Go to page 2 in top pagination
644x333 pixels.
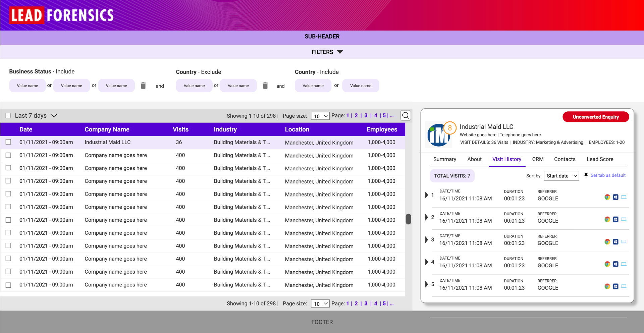tap(356, 115)
